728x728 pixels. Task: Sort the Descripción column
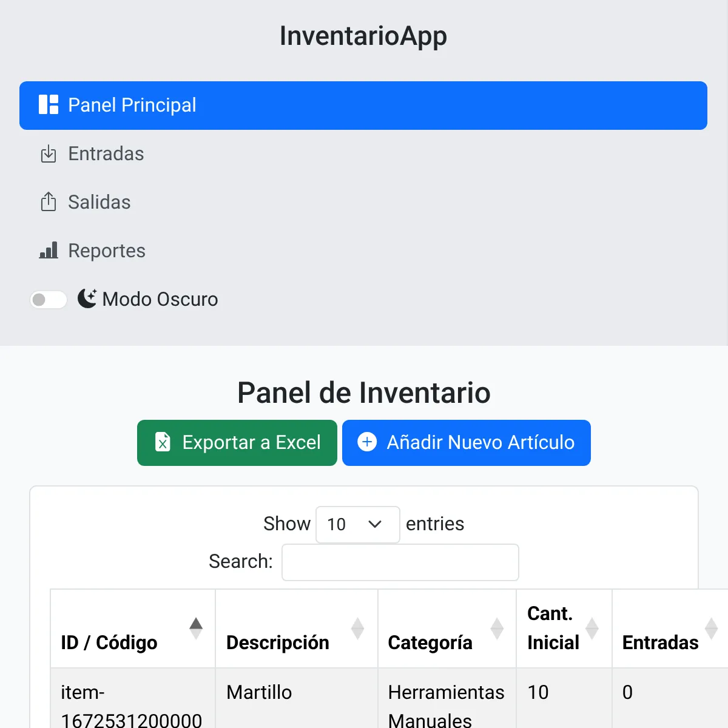pos(297,629)
